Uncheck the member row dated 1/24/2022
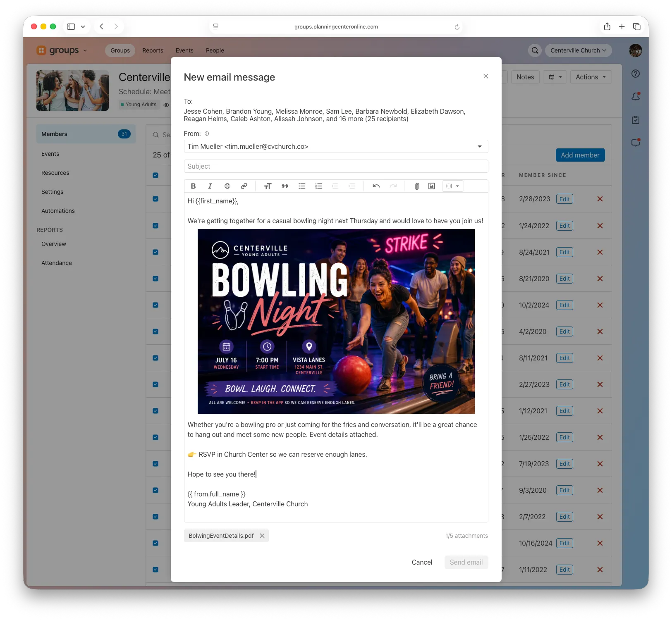This screenshot has height=620, width=672. pos(155,226)
